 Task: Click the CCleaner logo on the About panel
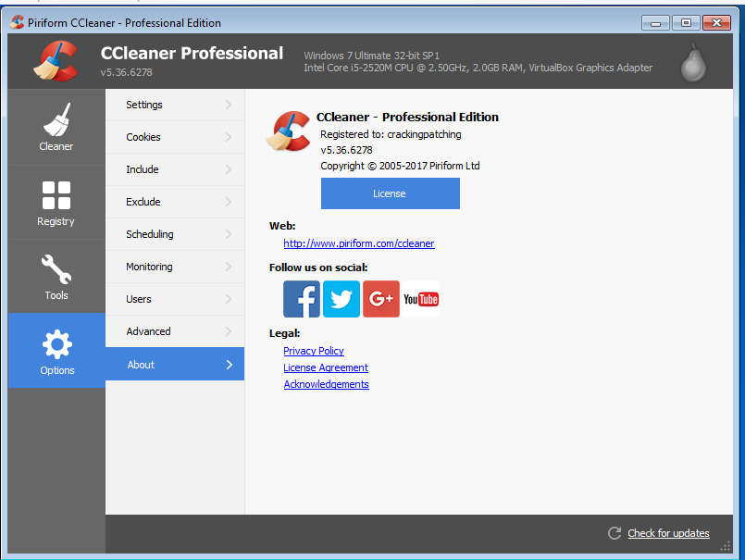point(288,131)
